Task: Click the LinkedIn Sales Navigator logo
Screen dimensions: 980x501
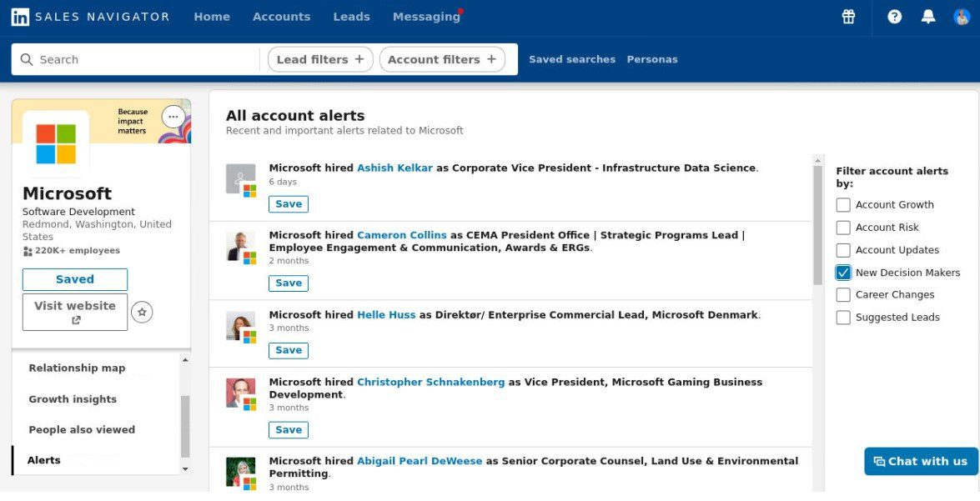Action: (x=91, y=17)
